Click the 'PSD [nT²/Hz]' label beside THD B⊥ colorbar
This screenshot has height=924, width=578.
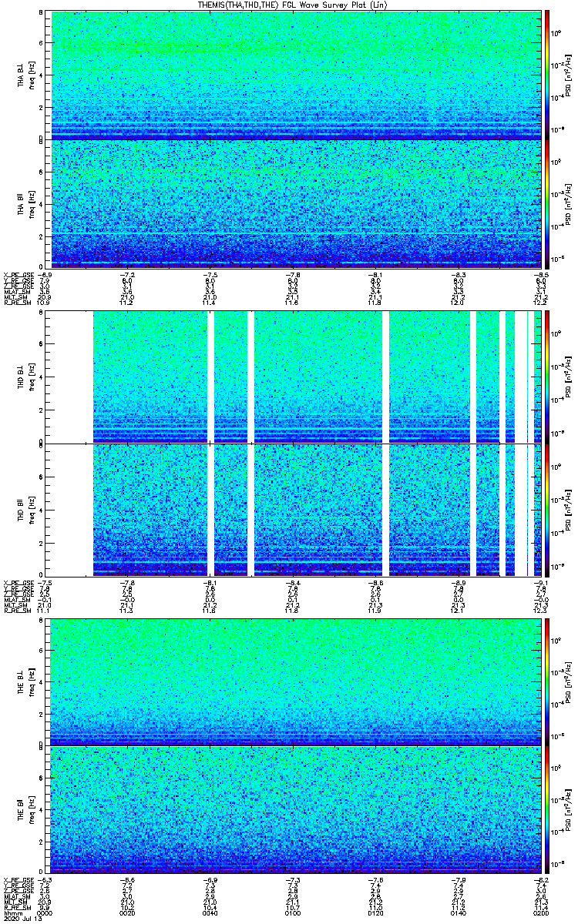pos(567,377)
